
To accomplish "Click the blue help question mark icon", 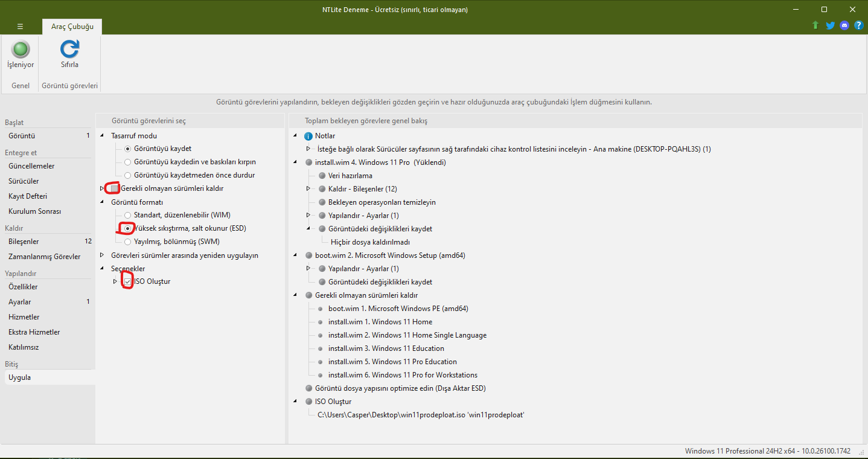I will click(x=858, y=25).
